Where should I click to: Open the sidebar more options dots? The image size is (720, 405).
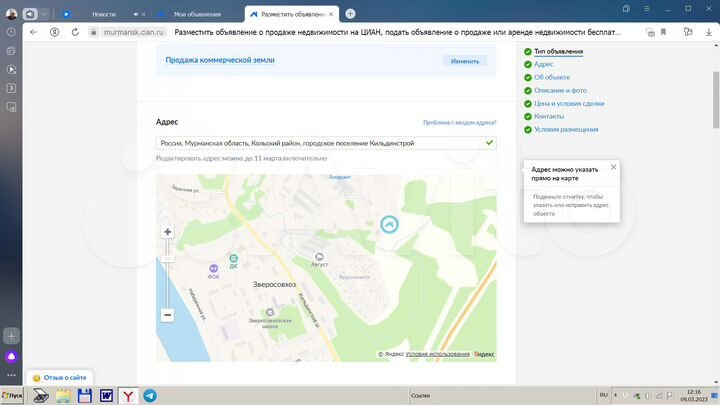[11, 375]
